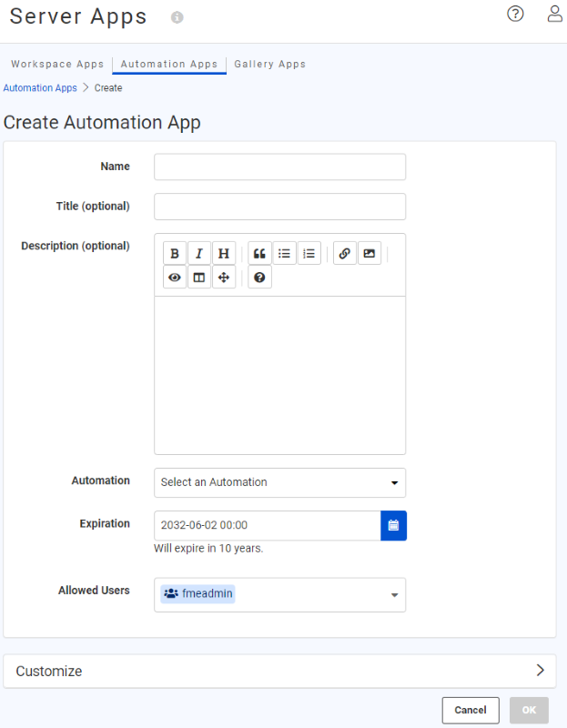Click the info icon beside Server Apps

click(x=177, y=17)
